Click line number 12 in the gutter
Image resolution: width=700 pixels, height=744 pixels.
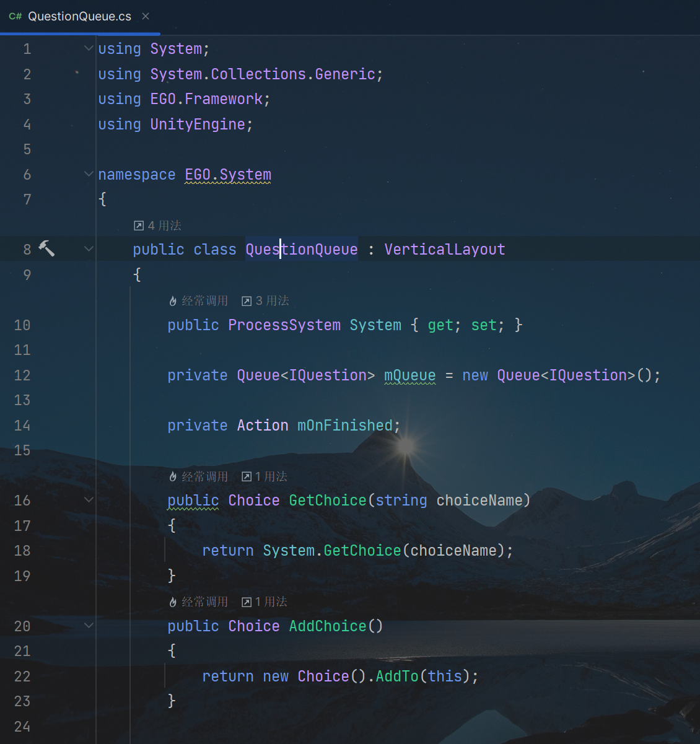[x=22, y=375]
